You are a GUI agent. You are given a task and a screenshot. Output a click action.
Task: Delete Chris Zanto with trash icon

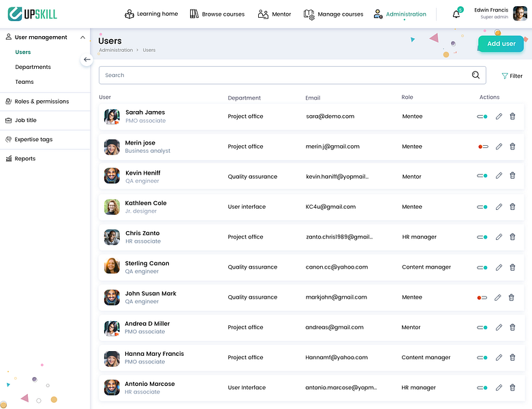pyautogui.click(x=512, y=237)
